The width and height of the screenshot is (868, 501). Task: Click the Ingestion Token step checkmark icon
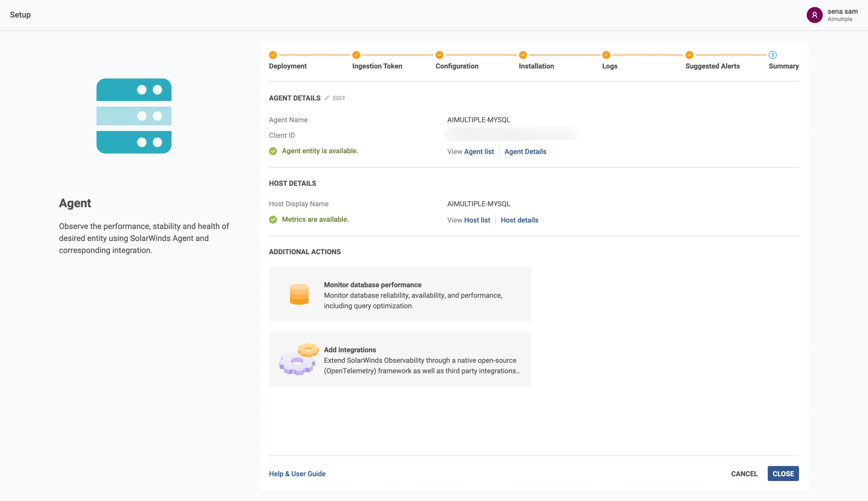pyautogui.click(x=356, y=55)
